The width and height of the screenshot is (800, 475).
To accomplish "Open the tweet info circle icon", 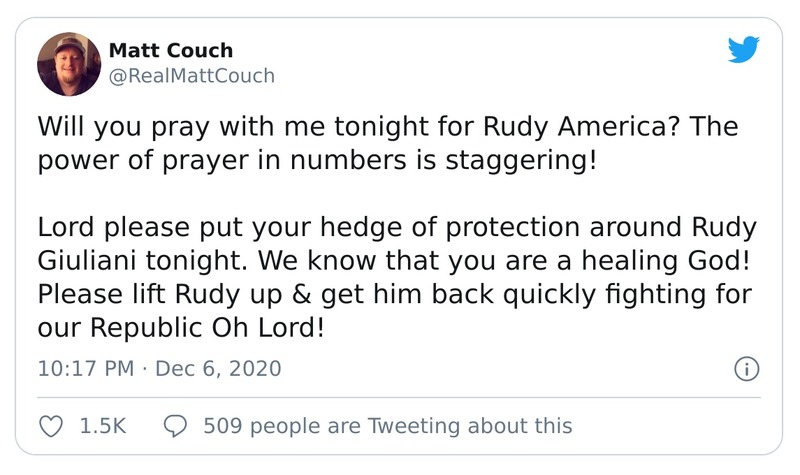I will coord(746,369).
